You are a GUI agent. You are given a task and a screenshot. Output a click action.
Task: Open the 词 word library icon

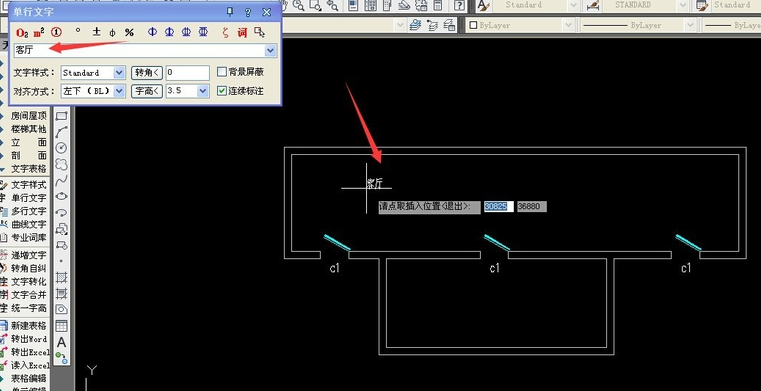coord(242,33)
